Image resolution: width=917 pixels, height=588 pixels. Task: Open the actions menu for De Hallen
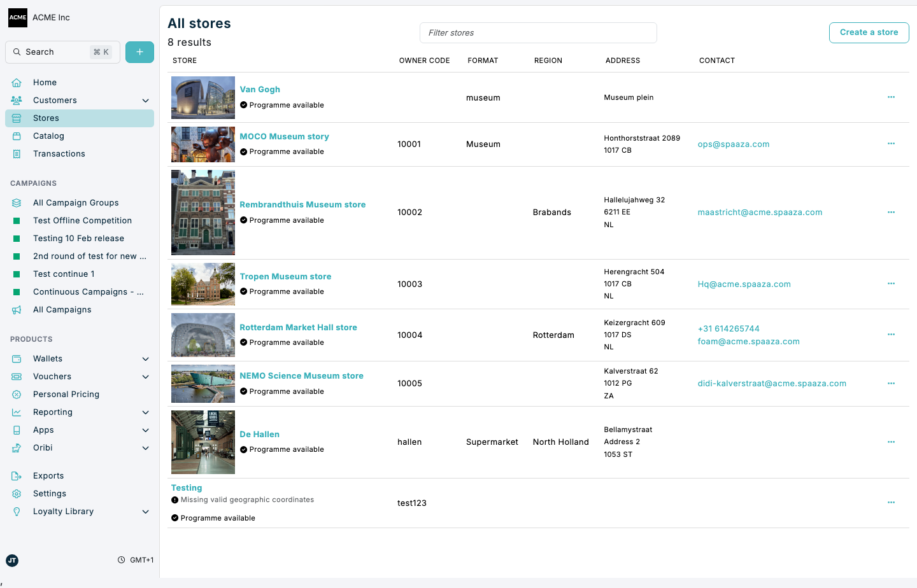[x=891, y=442]
